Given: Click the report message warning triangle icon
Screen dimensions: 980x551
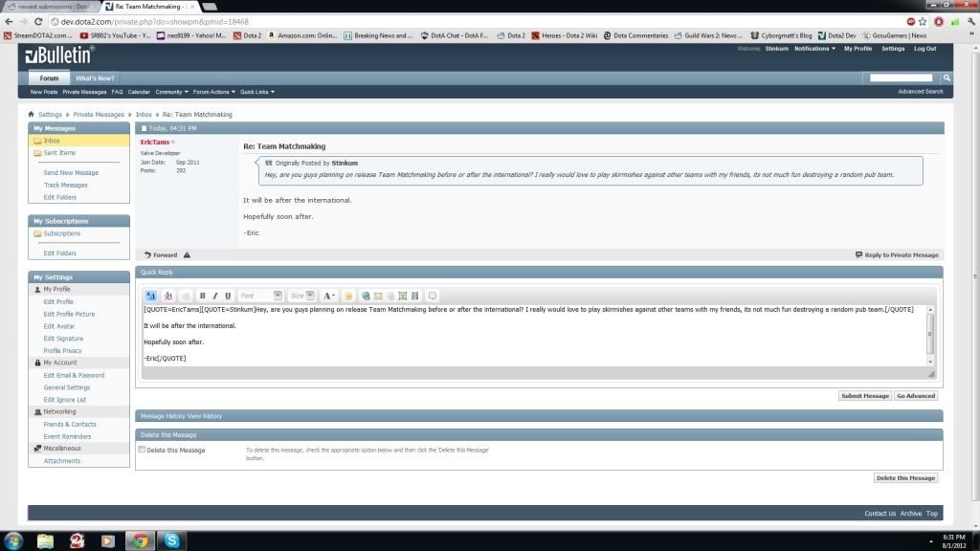Looking at the screenshot, I should click(187, 255).
